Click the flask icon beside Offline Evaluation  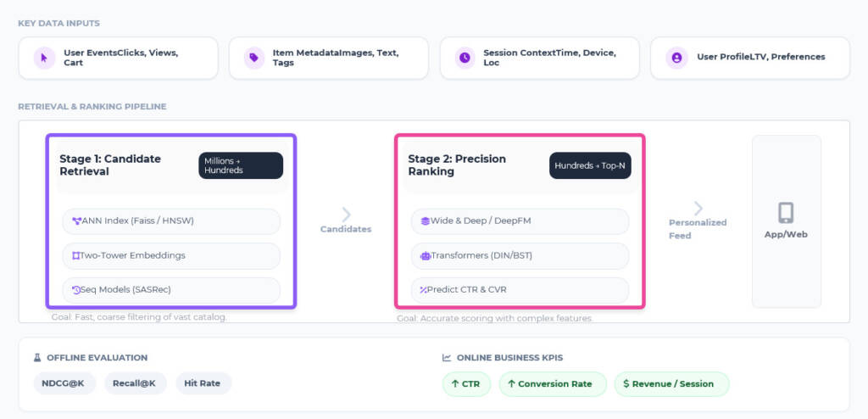point(37,358)
